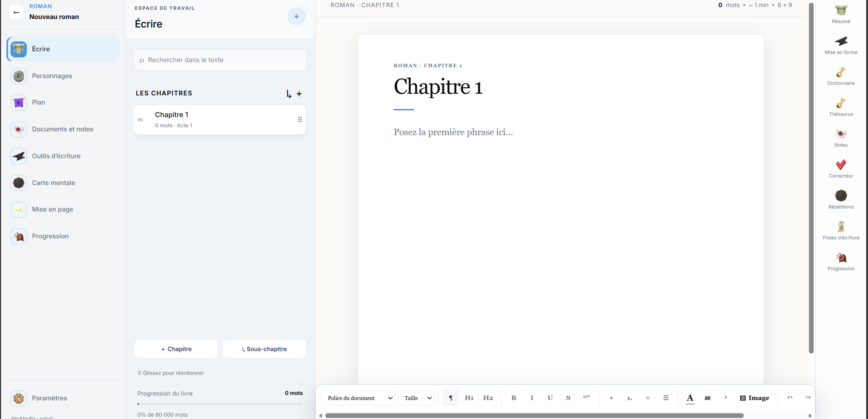Click the editor horizontal scrollbar

tap(534, 416)
